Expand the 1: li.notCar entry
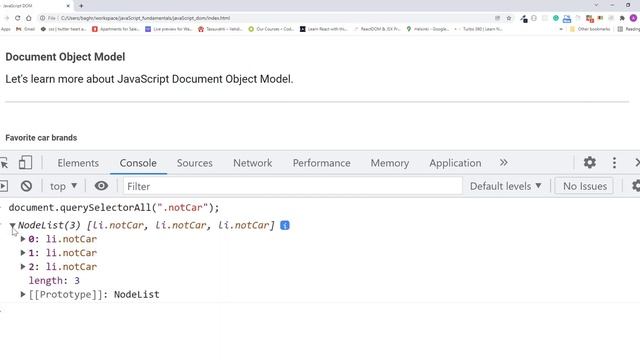Image resolution: width=640 pixels, height=360 pixels. pyautogui.click(x=23, y=253)
